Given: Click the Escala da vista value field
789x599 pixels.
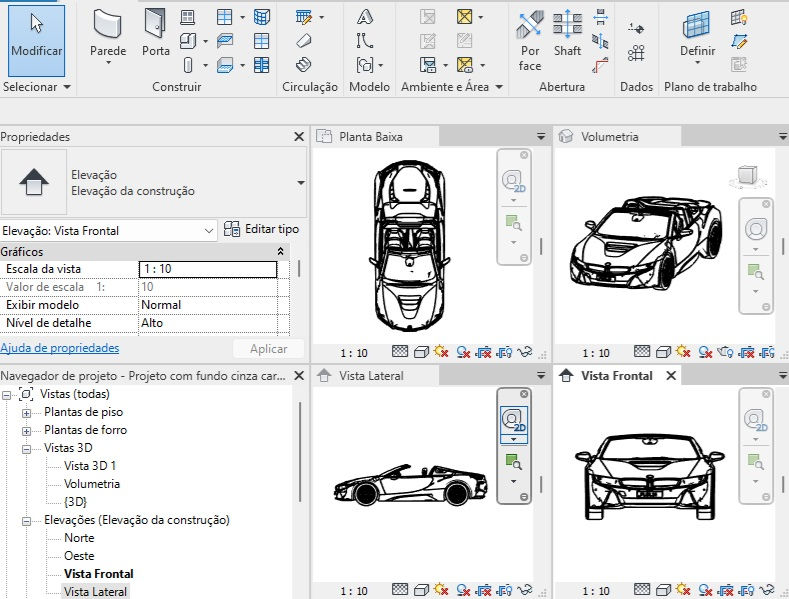Looking at the screenshot, I should coord(207,269).
